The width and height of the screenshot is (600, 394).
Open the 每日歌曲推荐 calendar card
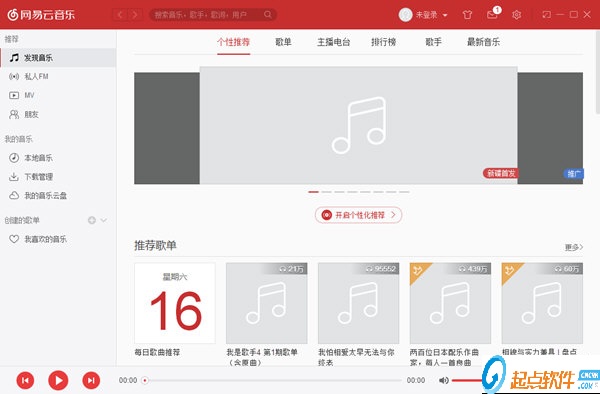click(175, 303)
